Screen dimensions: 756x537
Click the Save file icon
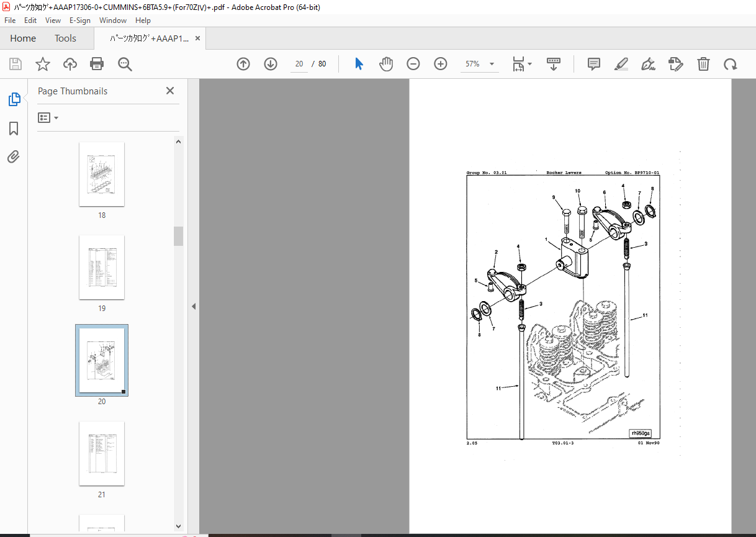[x=16, y=64]
